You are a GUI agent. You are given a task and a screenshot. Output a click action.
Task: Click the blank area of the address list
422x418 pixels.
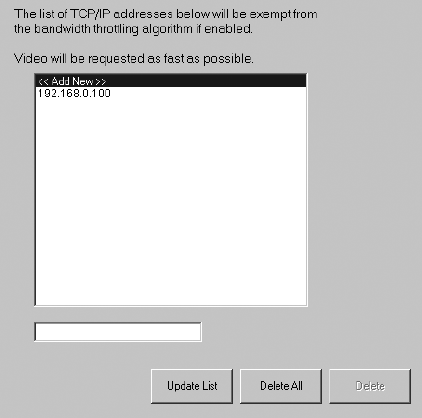click(x=170, y=202)
